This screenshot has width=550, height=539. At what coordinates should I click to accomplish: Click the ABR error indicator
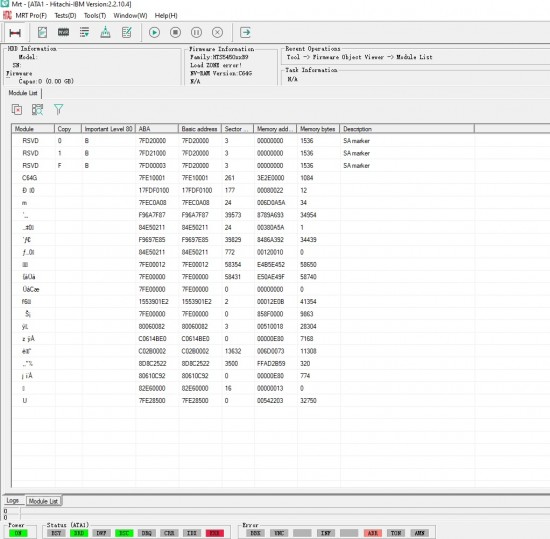point(373,533)
